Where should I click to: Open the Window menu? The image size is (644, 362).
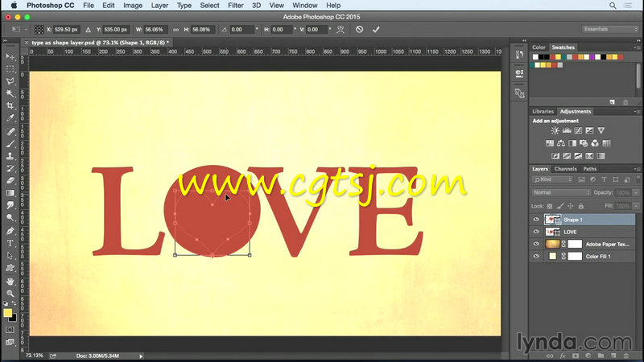(x=305, y=6)
